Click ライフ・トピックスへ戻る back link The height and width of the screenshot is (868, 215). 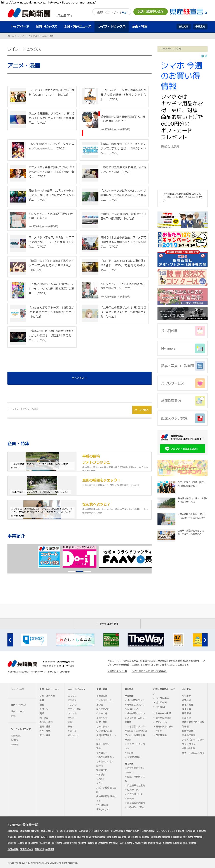[x=25, y=409]
